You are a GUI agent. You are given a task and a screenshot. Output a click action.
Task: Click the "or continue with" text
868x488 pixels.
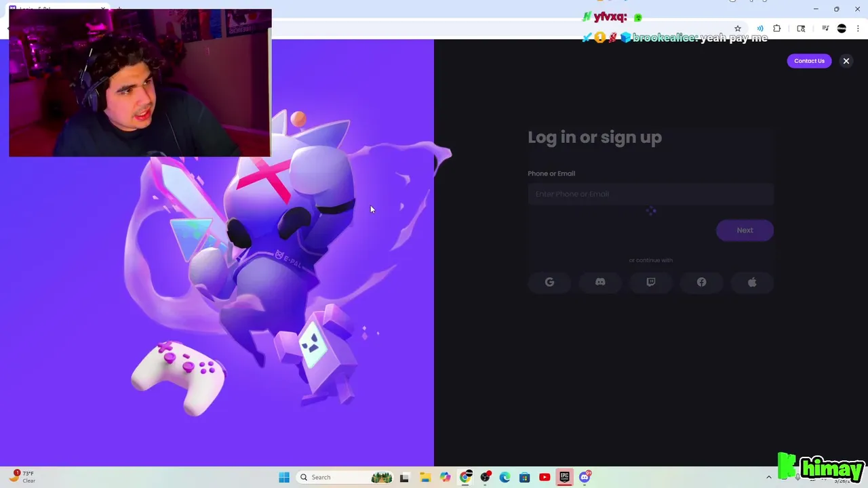pyautogui.click(x=651, y=260)
